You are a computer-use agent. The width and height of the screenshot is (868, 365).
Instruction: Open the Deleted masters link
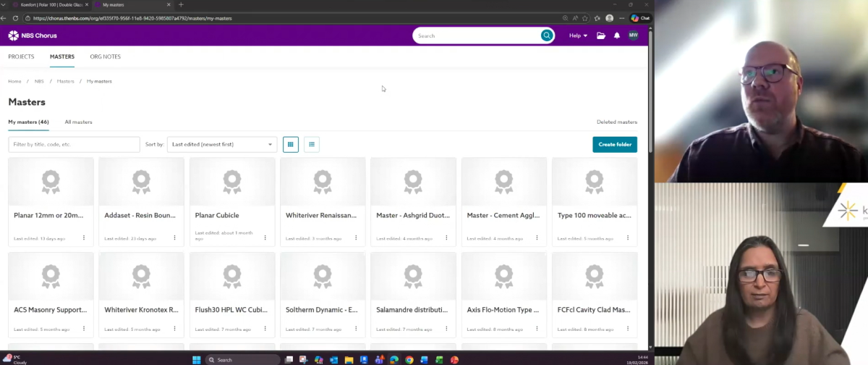(x=617, y=122)
